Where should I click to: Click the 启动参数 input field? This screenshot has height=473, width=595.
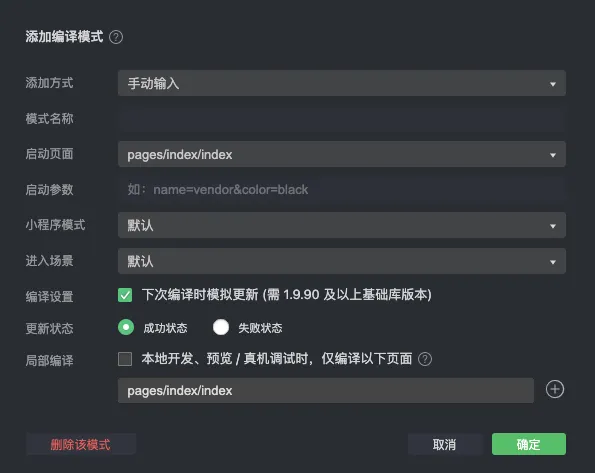pyautogui.click(x=342, y=189)
